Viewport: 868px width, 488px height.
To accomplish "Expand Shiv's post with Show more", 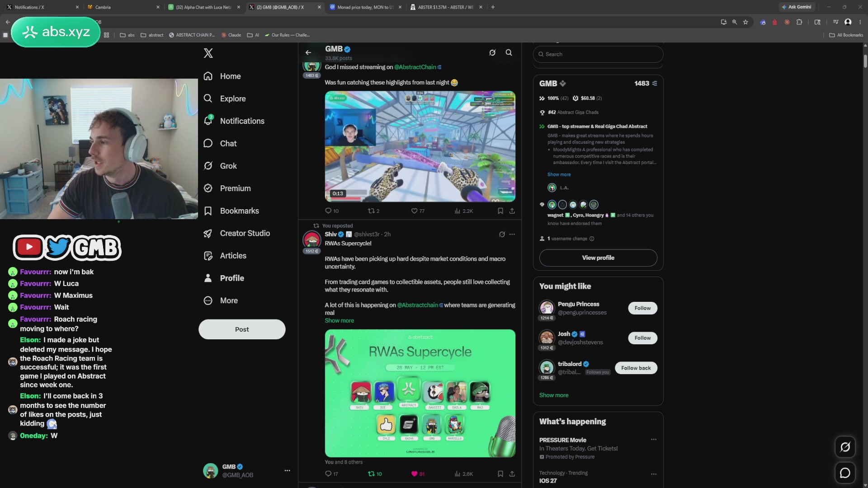I will [339, 321].
